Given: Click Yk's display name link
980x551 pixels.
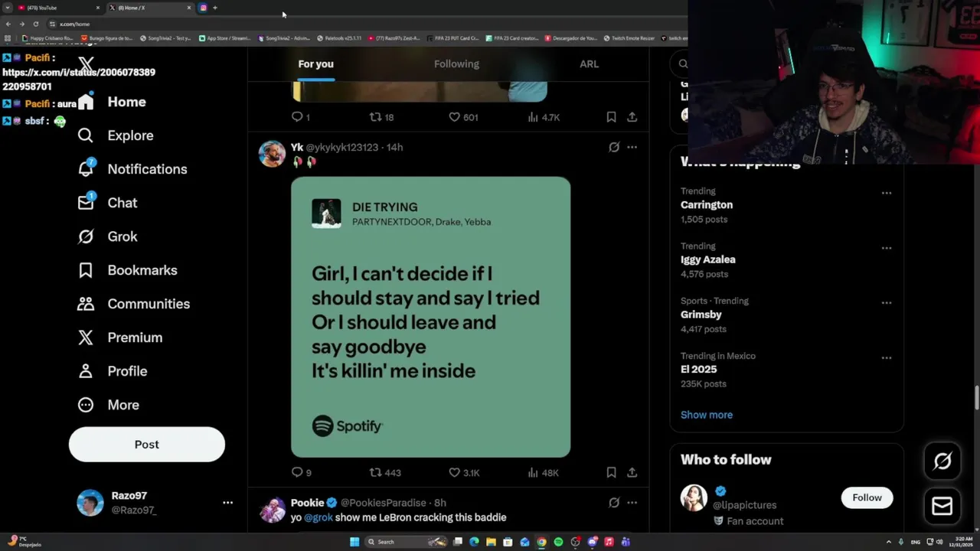Looking at the screenshot, I should tap(297, 147).
